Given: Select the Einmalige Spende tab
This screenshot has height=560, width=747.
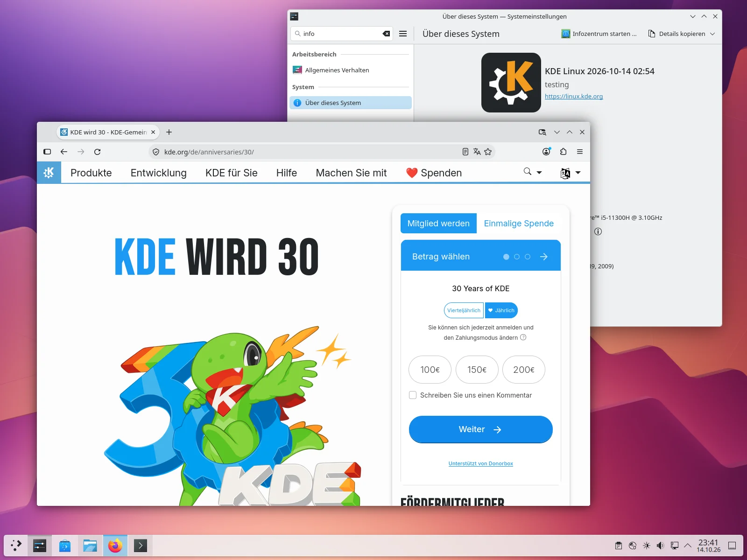Looking at the screenshot, I should tap(519, 224).
